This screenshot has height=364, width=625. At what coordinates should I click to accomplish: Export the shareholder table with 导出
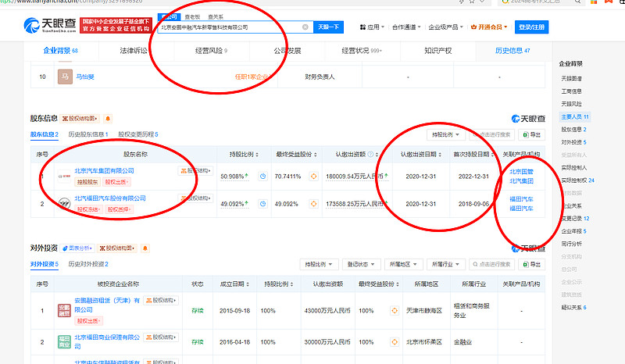(x=532, y=135)
